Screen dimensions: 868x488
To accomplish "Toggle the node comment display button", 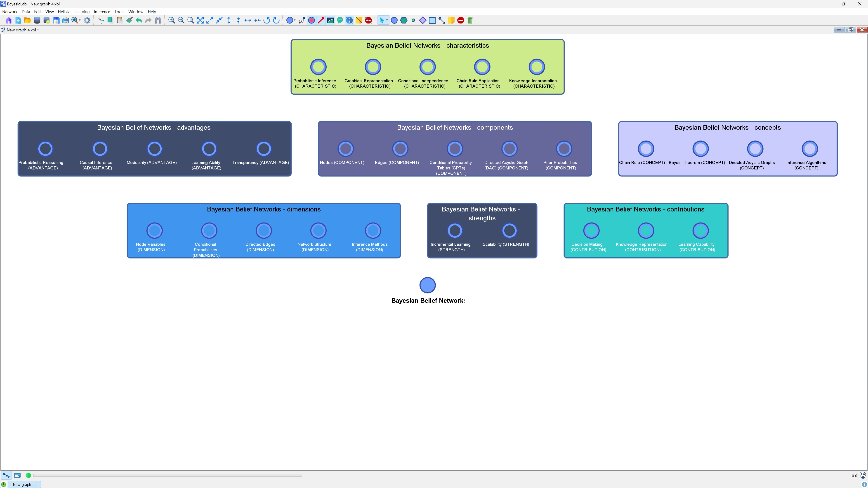I will pos(340,20).
